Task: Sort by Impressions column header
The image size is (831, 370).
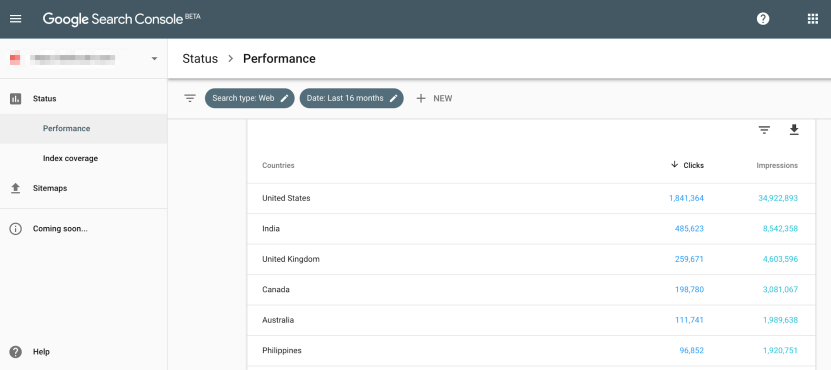Action: tap(777, 165)
